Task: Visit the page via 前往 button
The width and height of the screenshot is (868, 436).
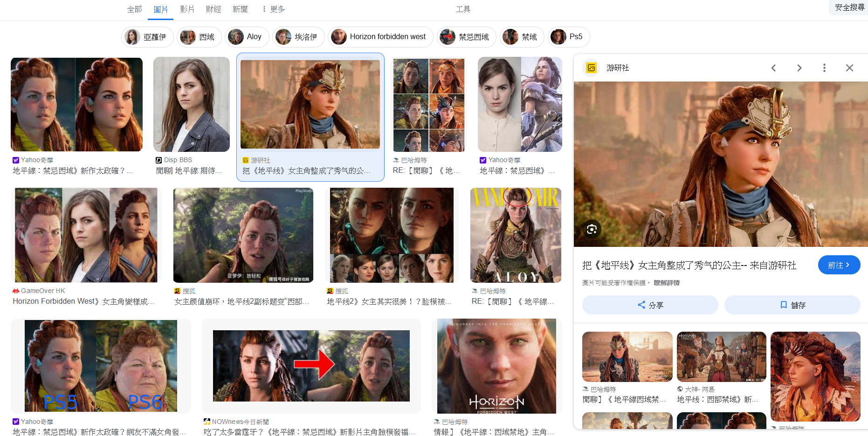Action: click(839, 265)
